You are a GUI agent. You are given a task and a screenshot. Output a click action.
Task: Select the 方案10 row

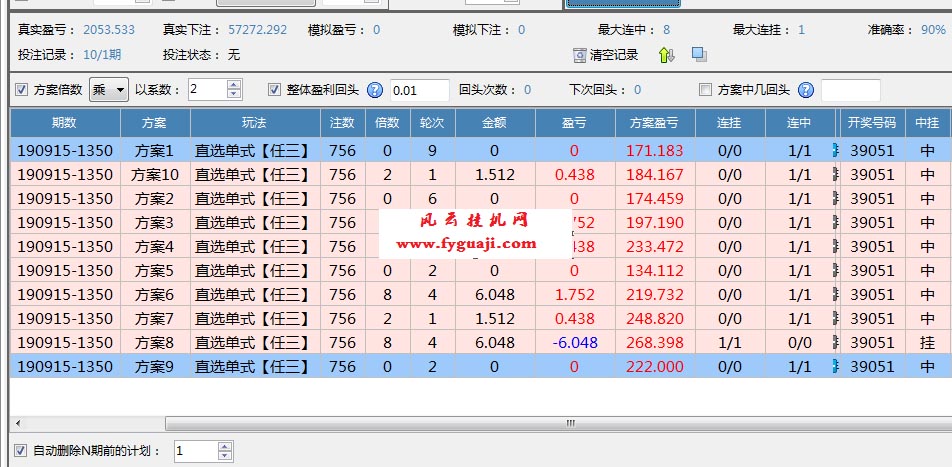coord(481,174)
